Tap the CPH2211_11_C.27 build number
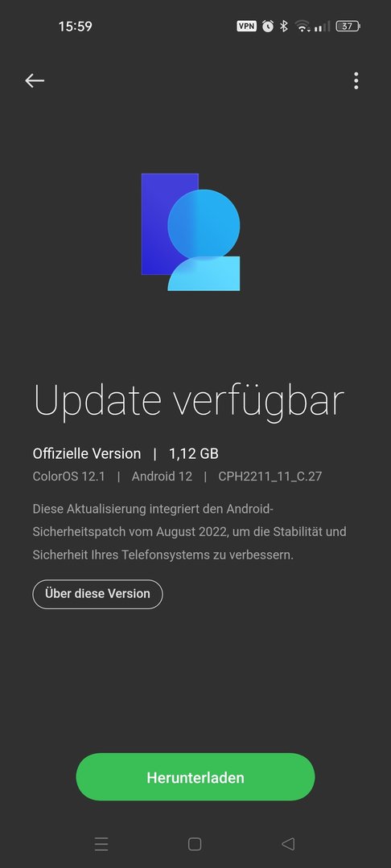 (x=270, y=477)
